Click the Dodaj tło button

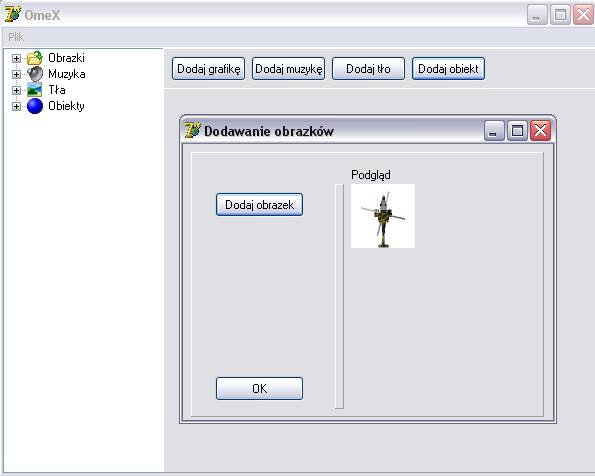coord(368,69)
